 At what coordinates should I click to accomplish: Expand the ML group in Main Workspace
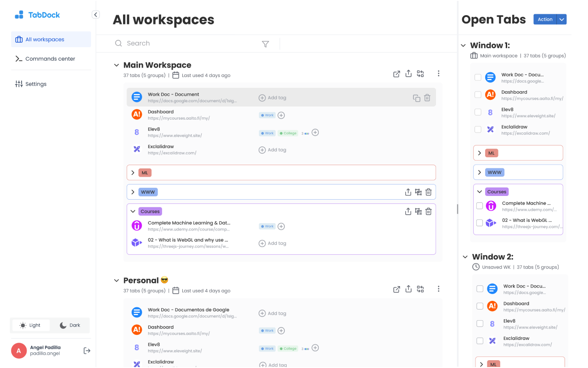click(133, 172)
